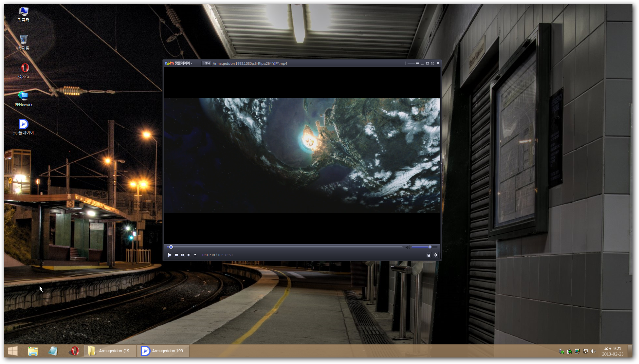Click the file name Armageddon.1998.1080p.BrRip.x264.YIFY.mp4

coord(250,64)
